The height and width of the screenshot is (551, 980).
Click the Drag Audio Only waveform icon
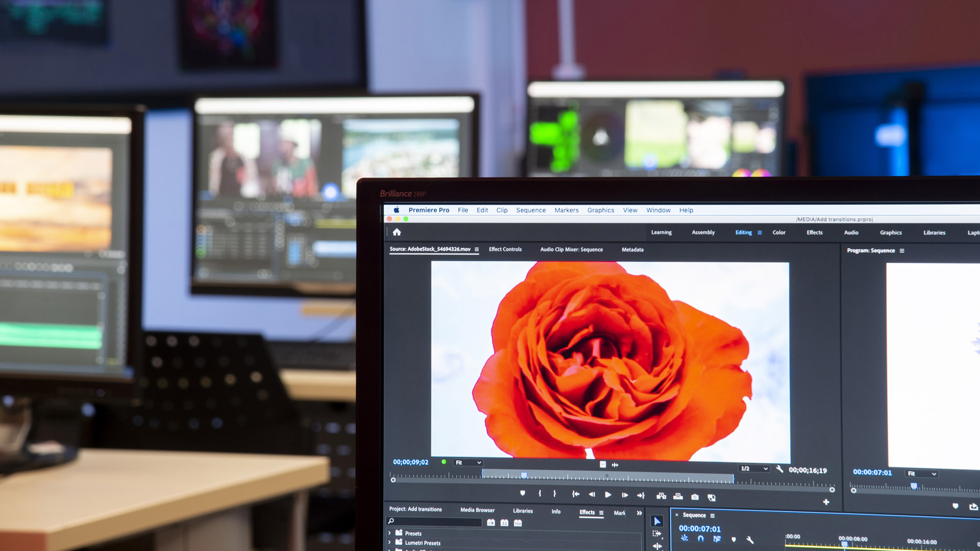click(615, 465)
